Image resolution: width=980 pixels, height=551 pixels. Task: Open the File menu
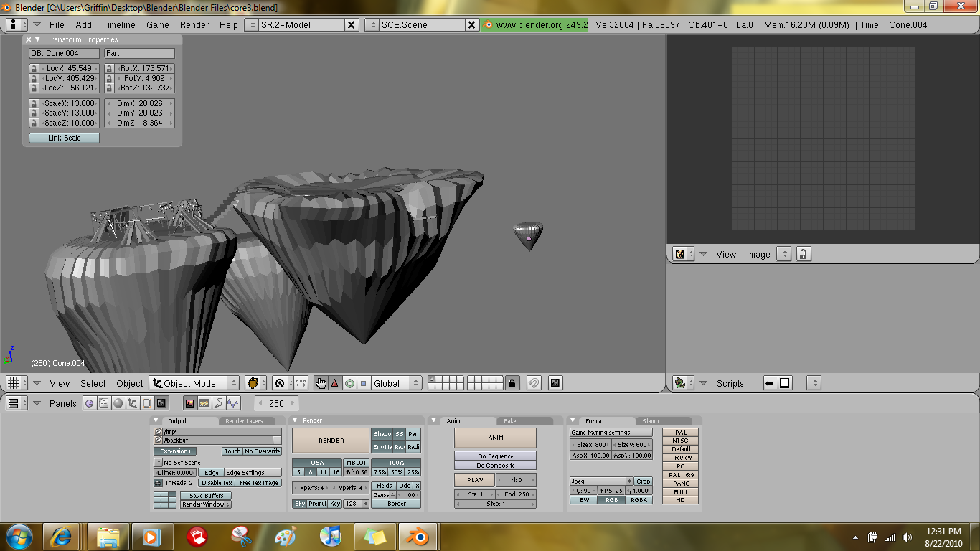pos(57,24)
